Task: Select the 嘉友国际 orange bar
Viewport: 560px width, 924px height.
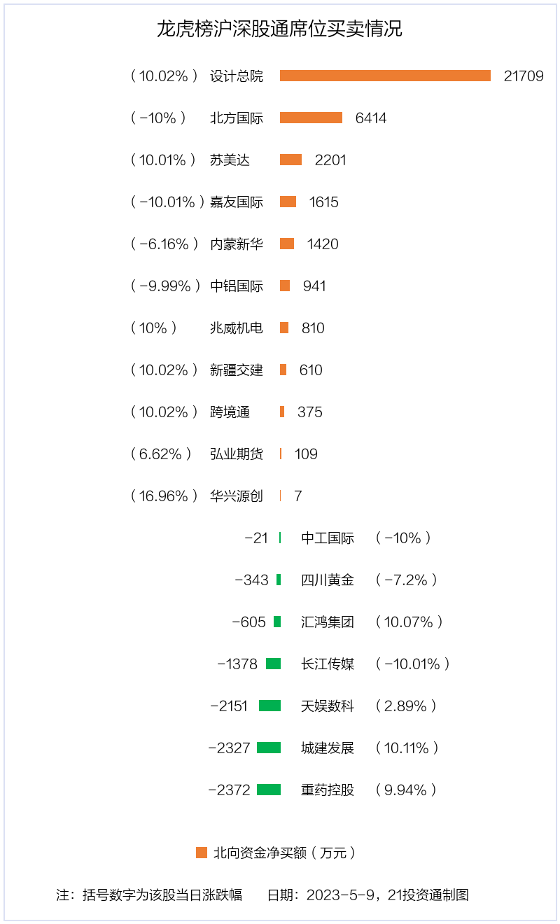Action: click(288, 202)
